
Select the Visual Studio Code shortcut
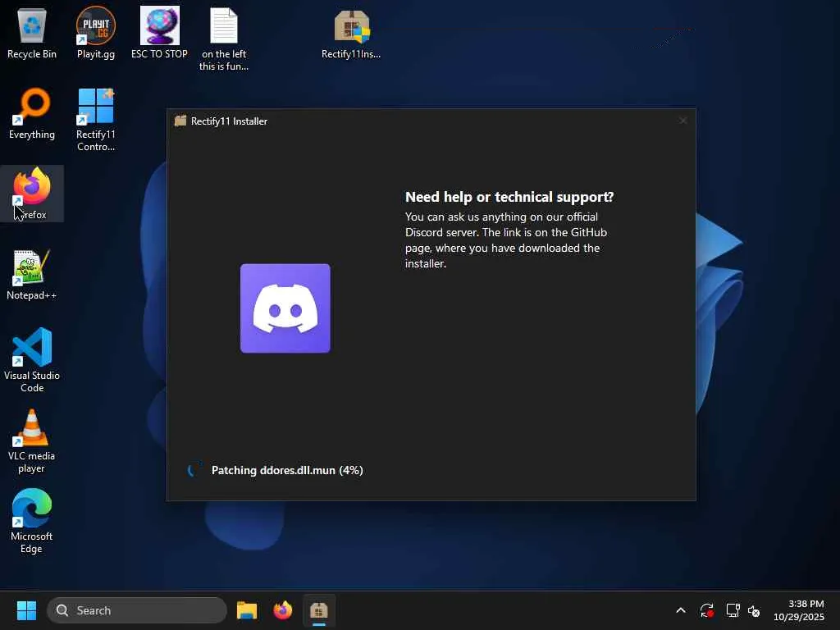32,360
